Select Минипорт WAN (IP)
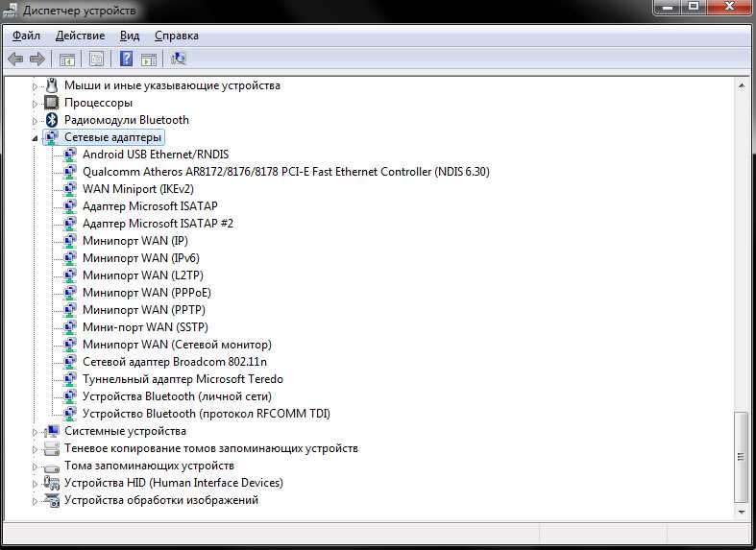 coord(135,240)
